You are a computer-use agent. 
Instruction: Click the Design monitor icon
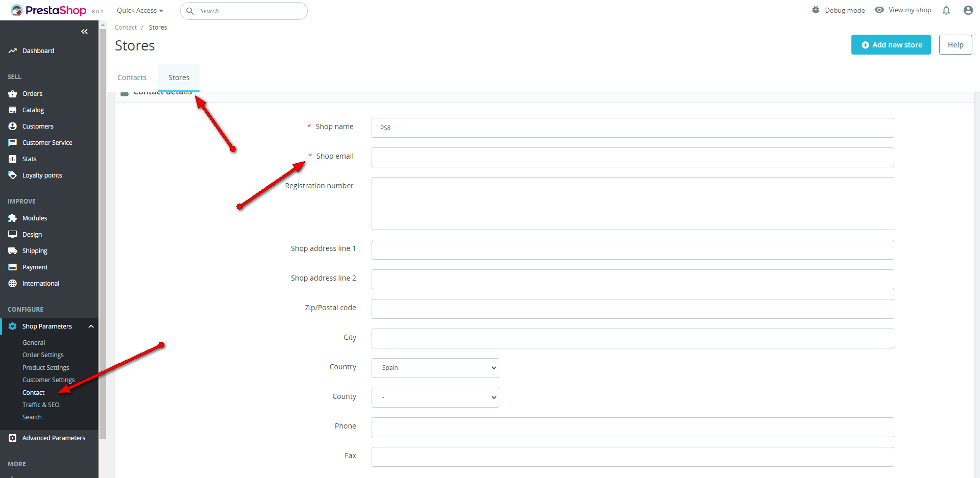pos(13,235)
